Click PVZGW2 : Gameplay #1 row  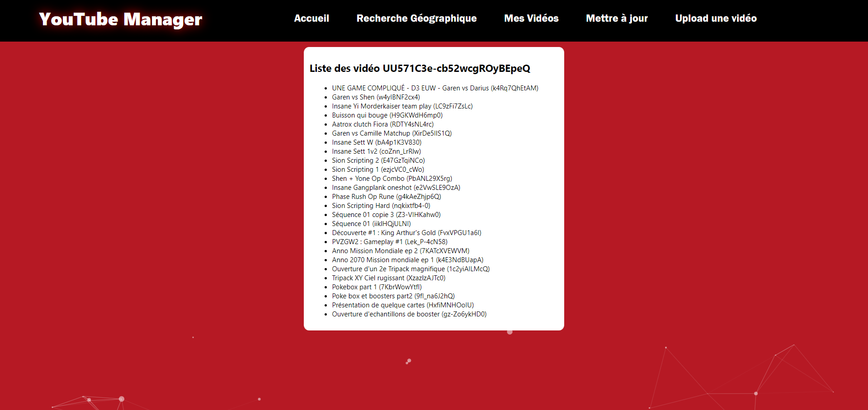pos(390,242)
